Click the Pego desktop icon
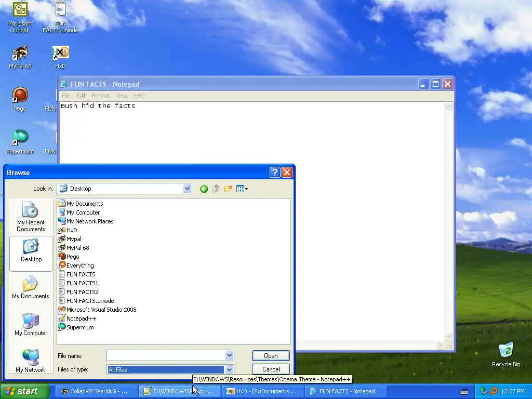This screenshot has height=399, width=532. pos(20,100)
